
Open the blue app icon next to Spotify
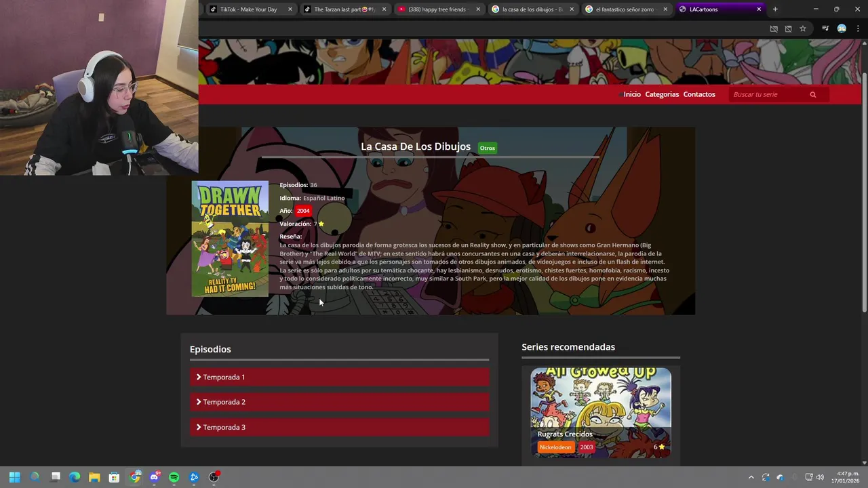pos(194,477)
